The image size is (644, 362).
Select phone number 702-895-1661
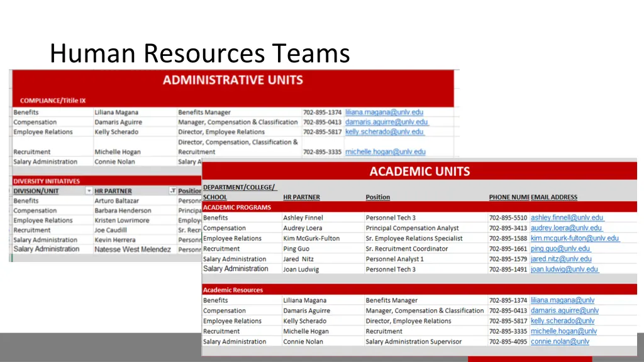tap(508, 248)
